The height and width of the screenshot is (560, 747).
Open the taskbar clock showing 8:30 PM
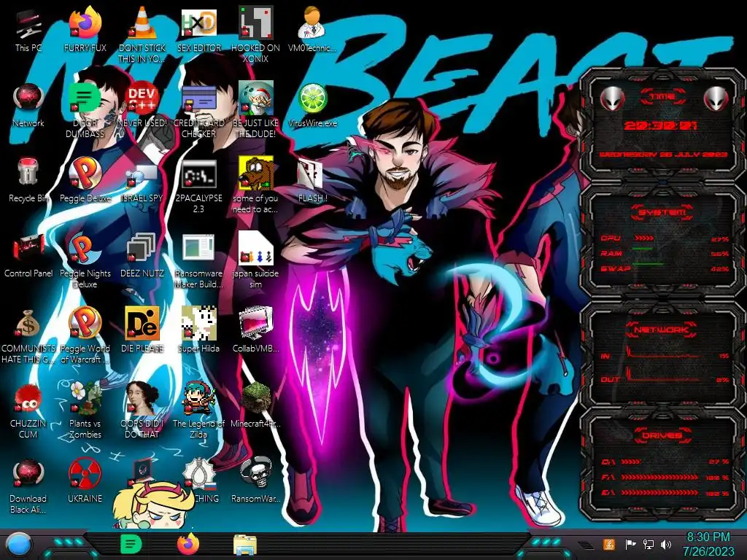click(708, 544)
